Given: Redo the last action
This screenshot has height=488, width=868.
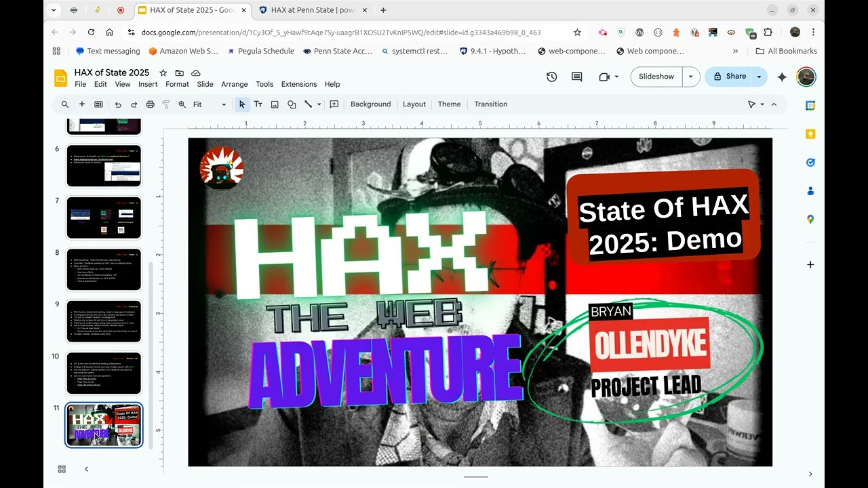Looking at the screenshot, I should [134, 104].
